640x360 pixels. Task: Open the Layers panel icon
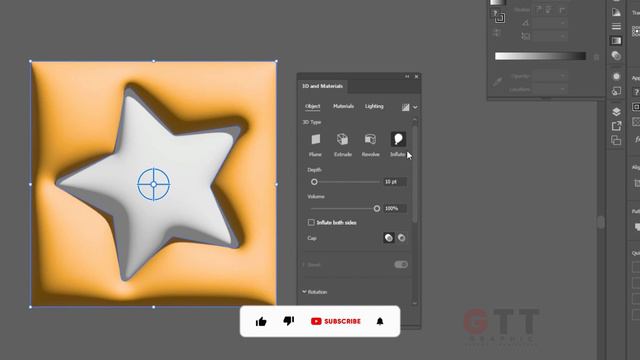(x=616, y=111)
